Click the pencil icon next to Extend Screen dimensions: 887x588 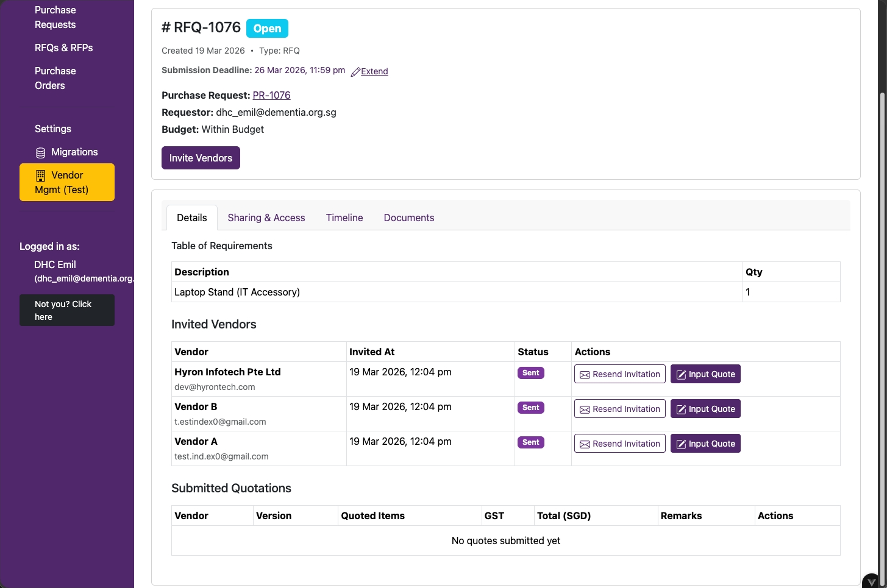point(355,72)
